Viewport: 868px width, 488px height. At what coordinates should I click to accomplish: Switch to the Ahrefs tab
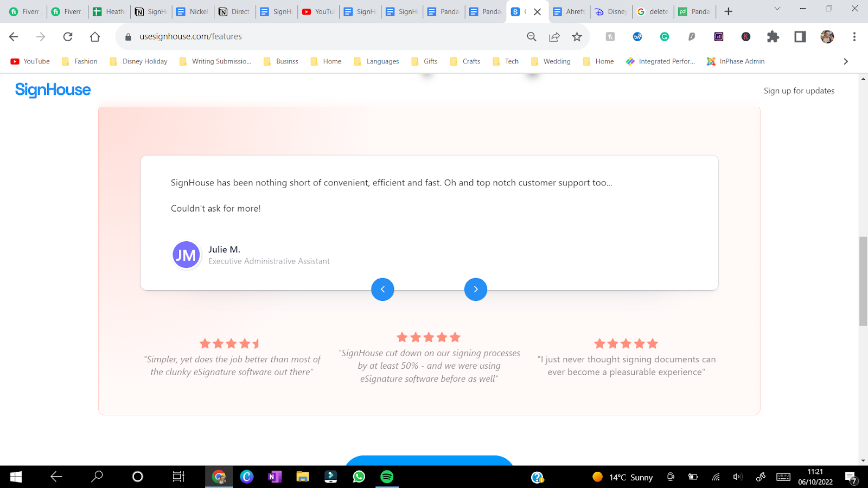[569, 11]
